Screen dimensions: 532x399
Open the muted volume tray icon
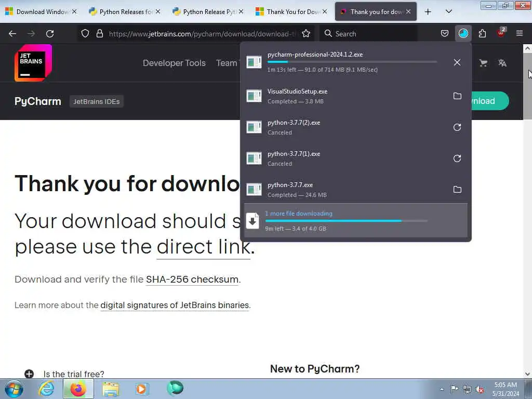pyautogui.click(x=480, y=389)
